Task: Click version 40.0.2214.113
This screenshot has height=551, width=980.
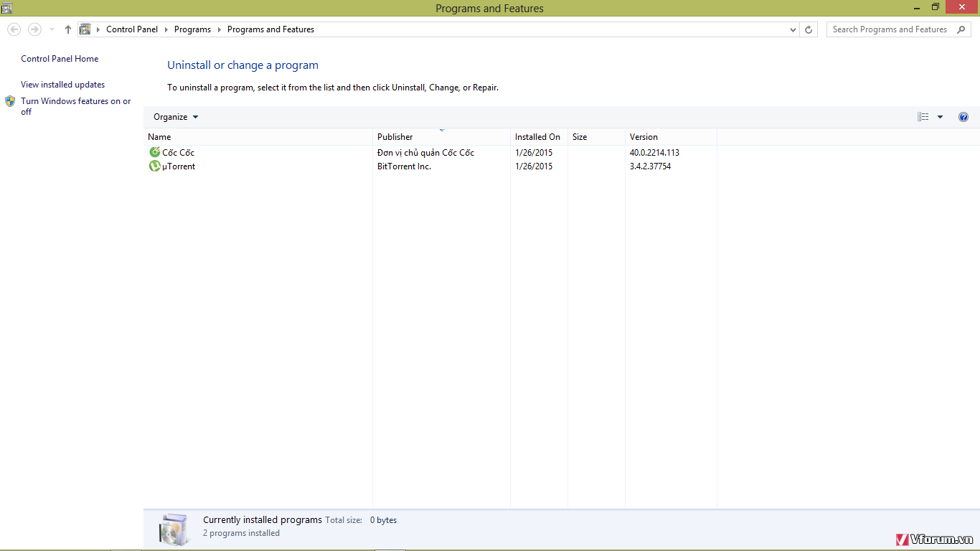Action: [654, 153]
